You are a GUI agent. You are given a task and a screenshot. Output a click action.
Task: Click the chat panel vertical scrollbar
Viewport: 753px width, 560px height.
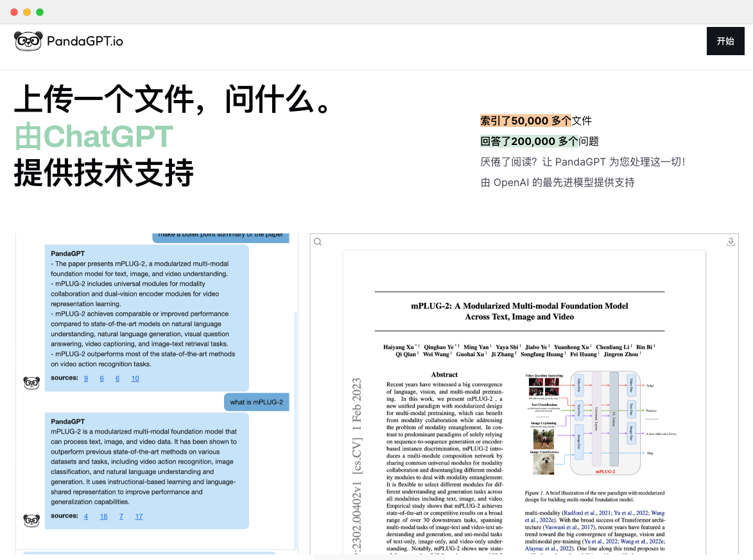pyautogui.click(x=295, y=430)
